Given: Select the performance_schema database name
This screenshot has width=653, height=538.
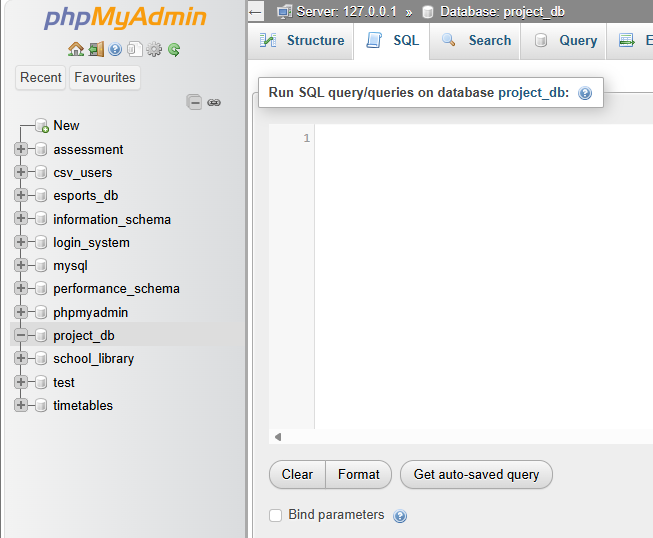Looking at the screenshot, I should [117, 289].
